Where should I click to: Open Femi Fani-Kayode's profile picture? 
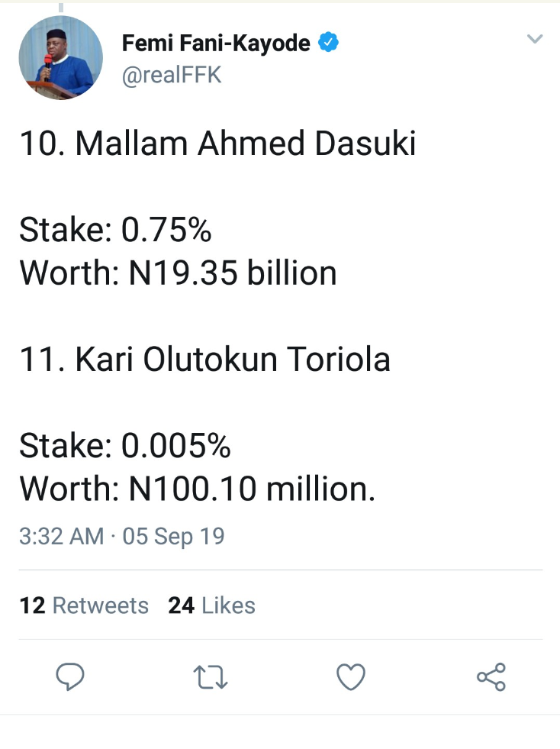pos(60,57)
